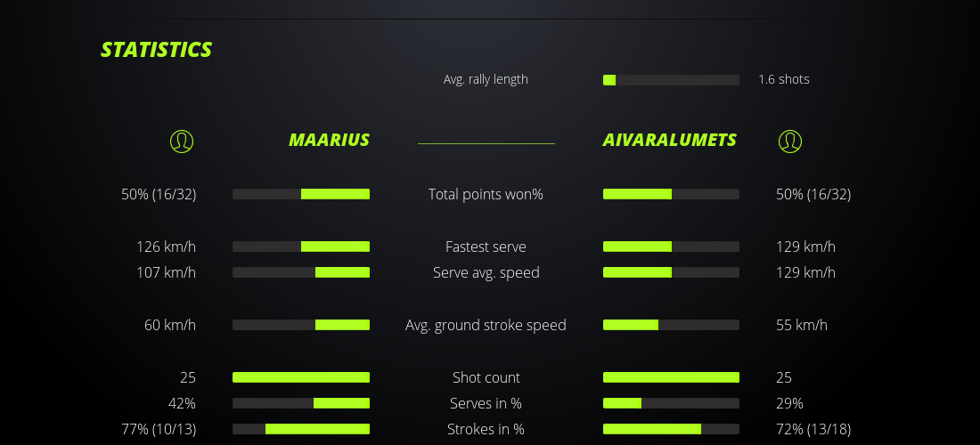Click Aivaralumets Total points won bar

(x=671, y=194)
